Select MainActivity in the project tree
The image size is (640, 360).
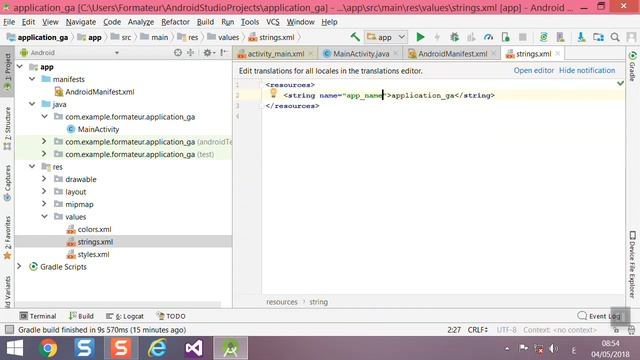(98, 129)
